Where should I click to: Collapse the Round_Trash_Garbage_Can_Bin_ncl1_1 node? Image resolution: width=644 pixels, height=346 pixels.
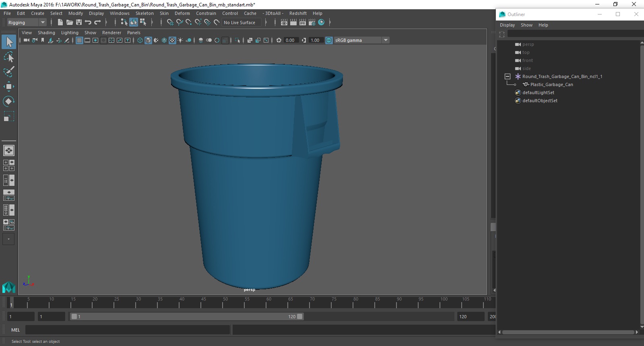coord(508,76)
